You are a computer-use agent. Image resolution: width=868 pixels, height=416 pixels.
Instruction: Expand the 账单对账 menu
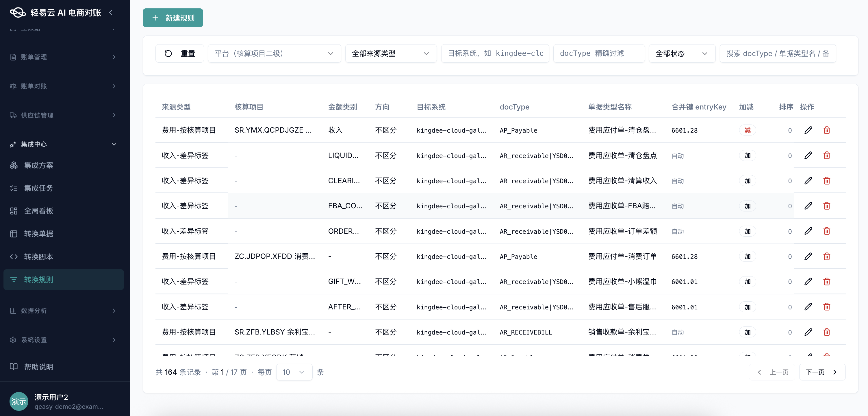point(63,86)
